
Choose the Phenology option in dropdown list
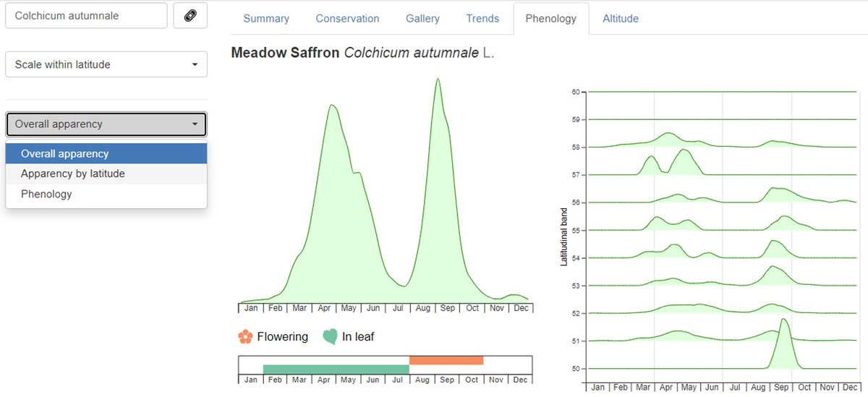[x=106, y=194]
